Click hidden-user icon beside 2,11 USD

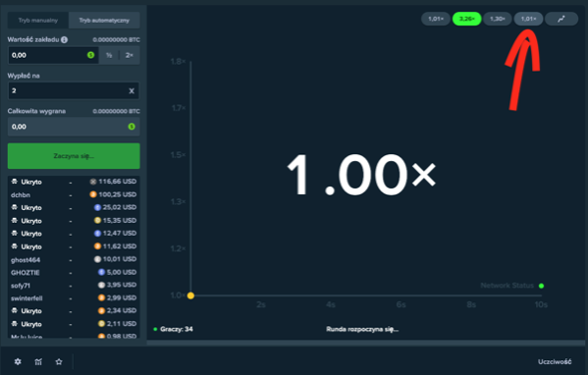click(15, 324)
